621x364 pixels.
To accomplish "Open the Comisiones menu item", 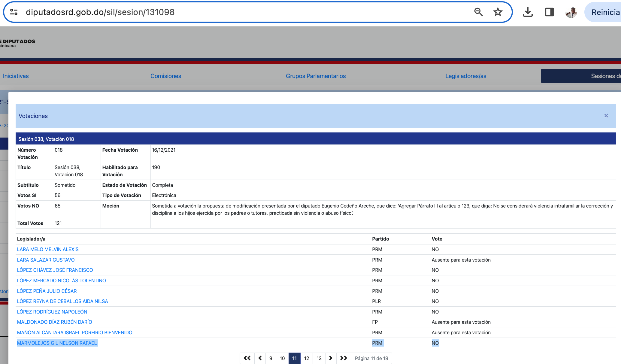I will (166, 76).
